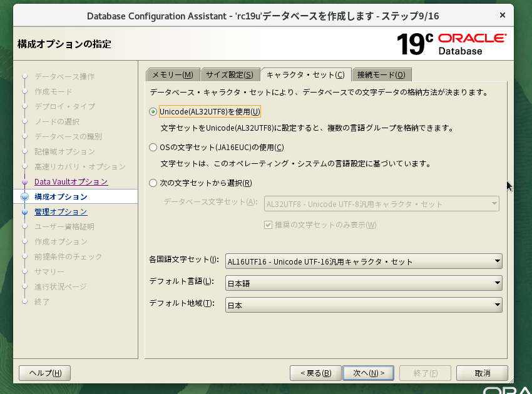Click the Data Vaultオプション step bullet icon
Viewport: 532px width, 394px height.
[x=24, y=182]
